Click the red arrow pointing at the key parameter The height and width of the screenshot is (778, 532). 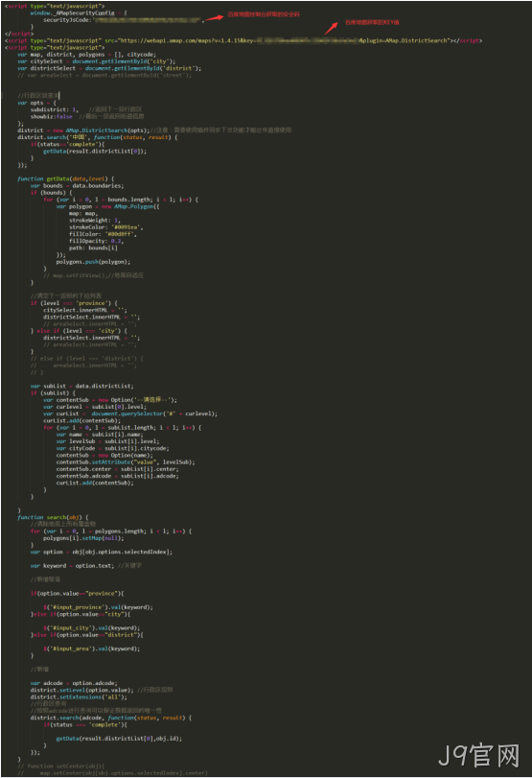332,28
